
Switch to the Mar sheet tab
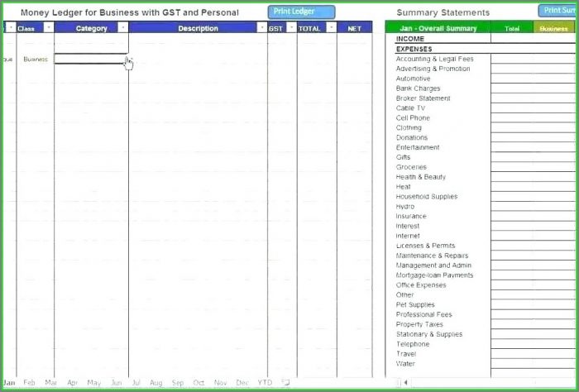50,383
